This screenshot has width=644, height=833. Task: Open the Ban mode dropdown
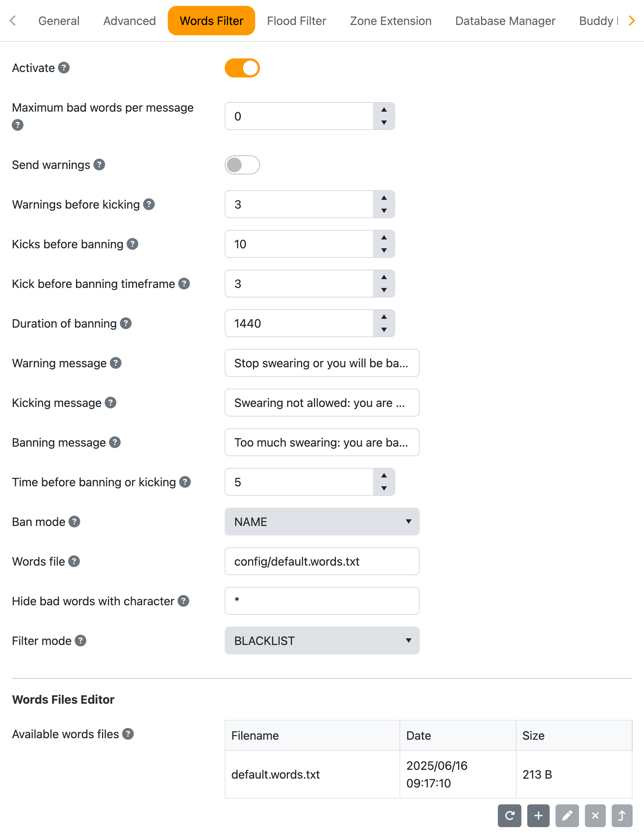tap(322, 522)
